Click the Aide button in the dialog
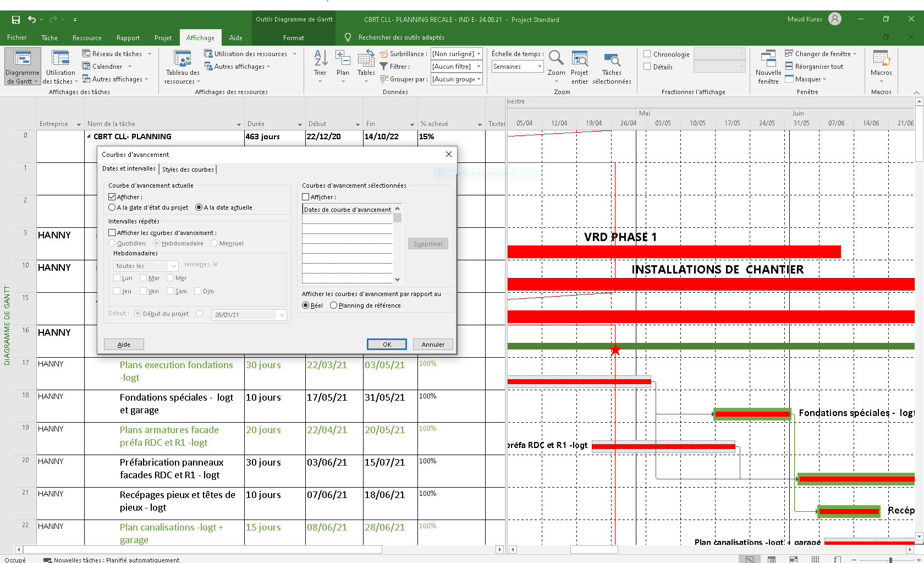 pos(124,345)
